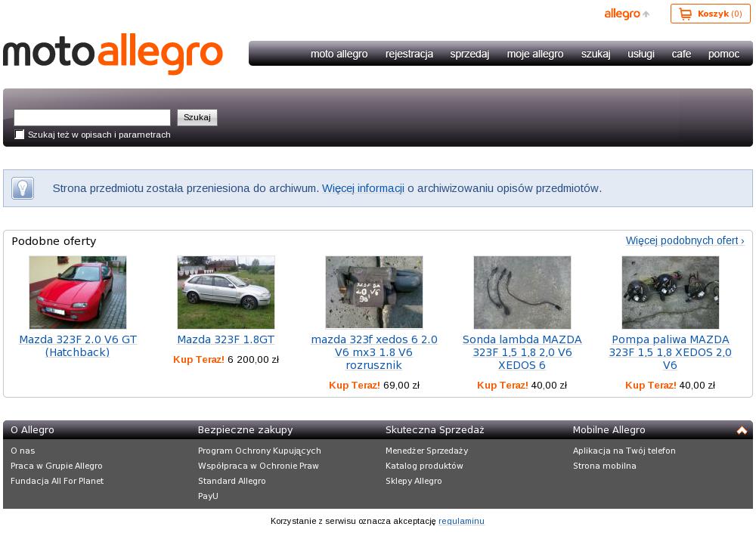Image resolution: width=756 pixels, height=536 pixels.
Task: Open 'Więcej podobnych ofert' link
Action: pyautogui.click(x=685, y=240)
